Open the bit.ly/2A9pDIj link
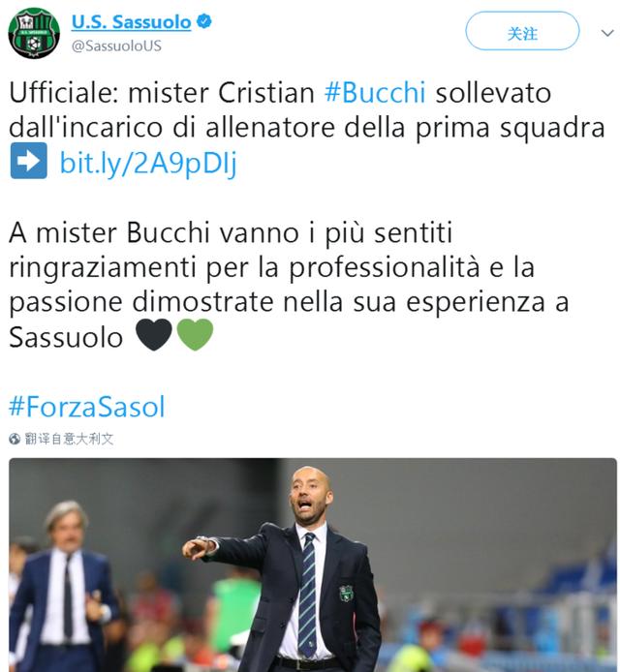This screenshot has height=672, width=620. point(148,164)
